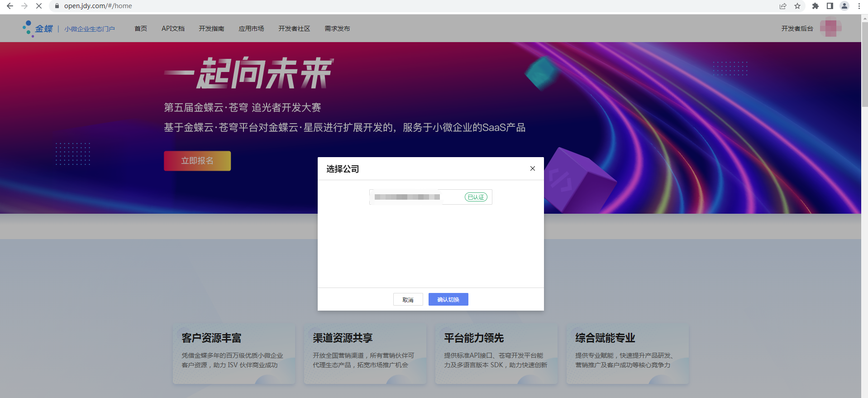The image size is (868, 398).
Task: Click the lock icon in address bar
Action: point(57,6)
